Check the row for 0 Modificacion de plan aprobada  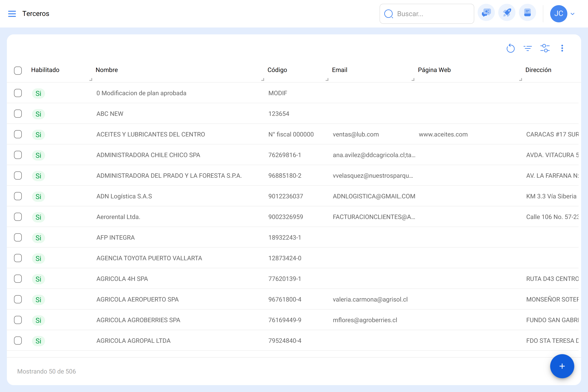coord(18,93)
